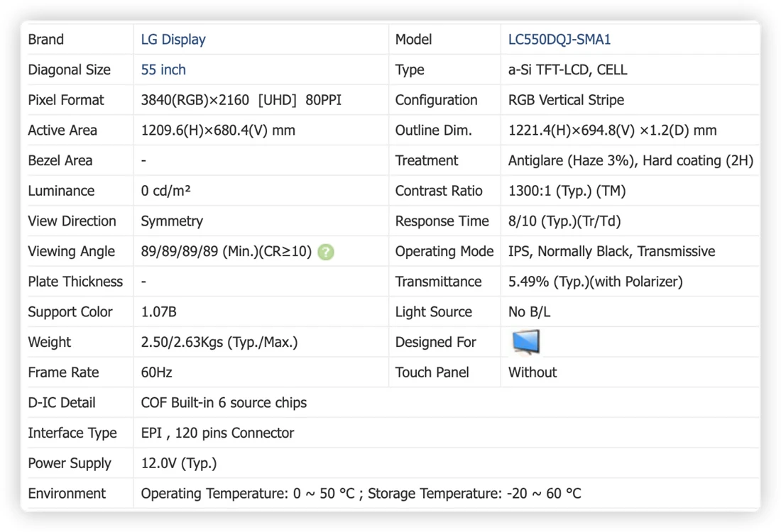
Task: Click "IPS, Normally Black, Transmissive" operating mode
Action: (x=611, y=251)
